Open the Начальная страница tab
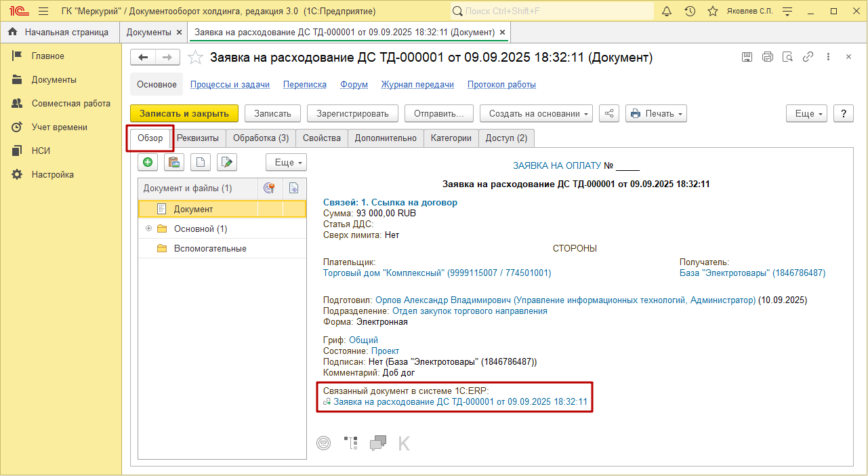Viewport: 868px width, 476px height. (59, 32)
